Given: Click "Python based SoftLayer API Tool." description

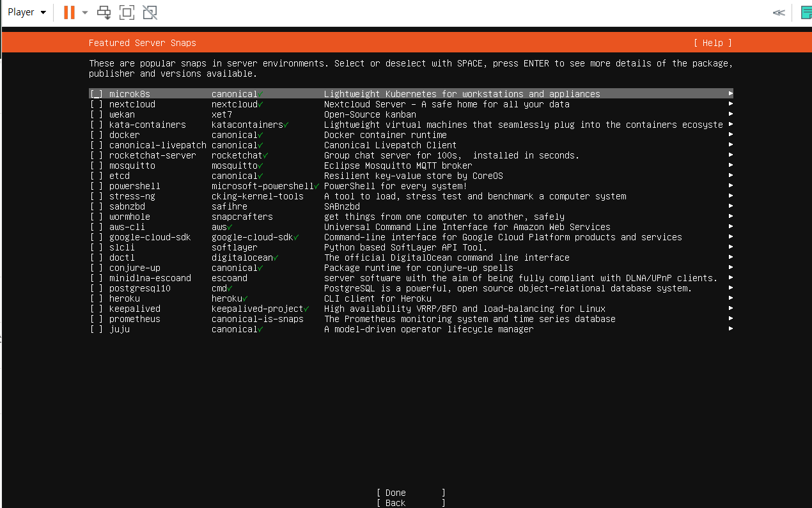Looking at the screenshot, I should [406, 247].
